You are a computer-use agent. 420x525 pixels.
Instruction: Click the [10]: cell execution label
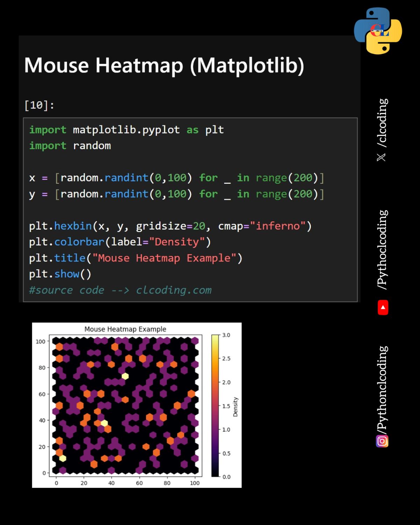point(39,105)
